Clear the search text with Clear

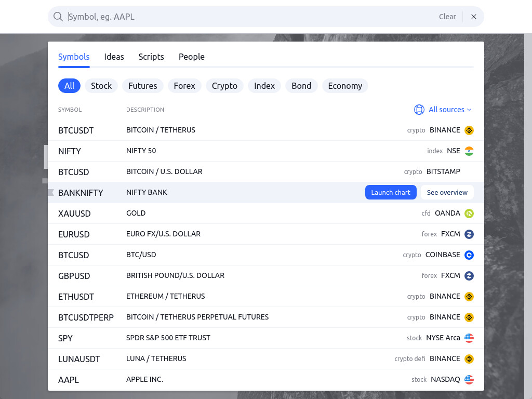[447, 17]
